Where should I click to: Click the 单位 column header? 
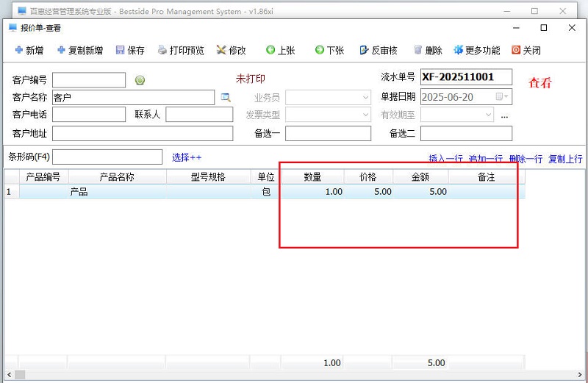[x=266, y=176]
